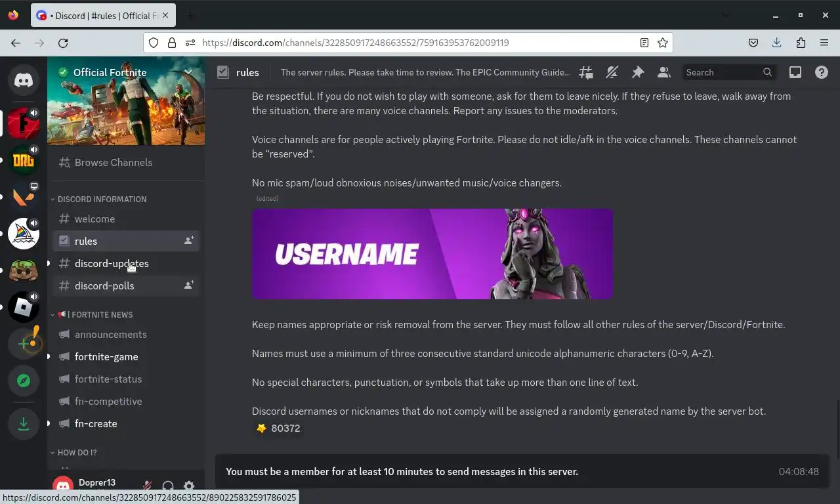This screenshot has width=840, height=504.
Task: Click the Add a Server plus icon
Action: [24, 344]
